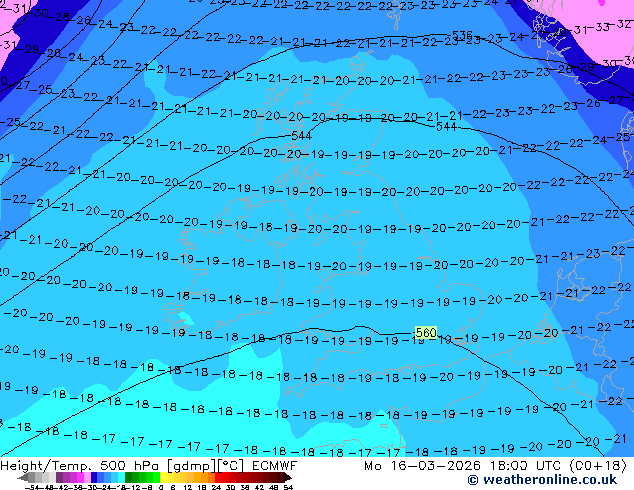Click the weatheronline.co.uk copyright link
This screenshot has height=490, width=634.
tap(542, 480)
